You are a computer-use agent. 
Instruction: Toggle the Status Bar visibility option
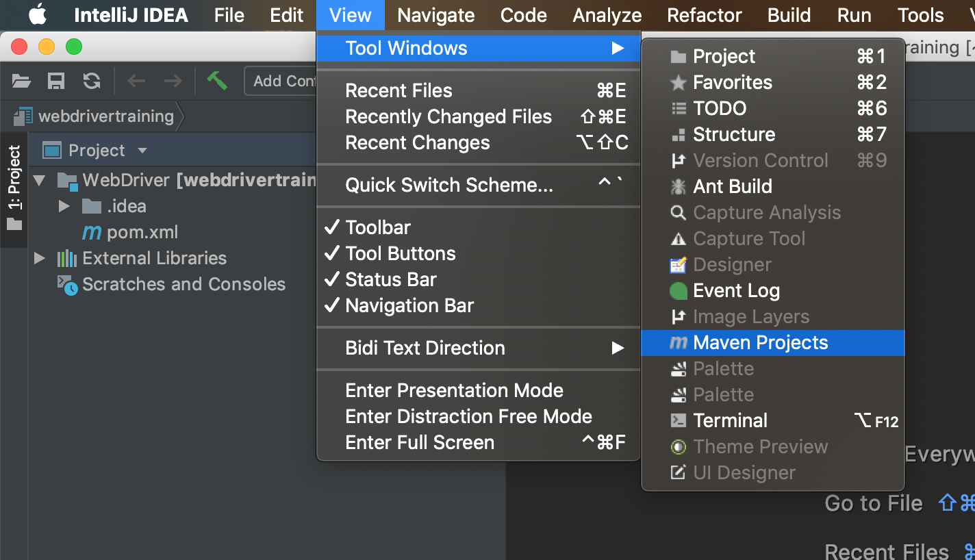[390, 279]
